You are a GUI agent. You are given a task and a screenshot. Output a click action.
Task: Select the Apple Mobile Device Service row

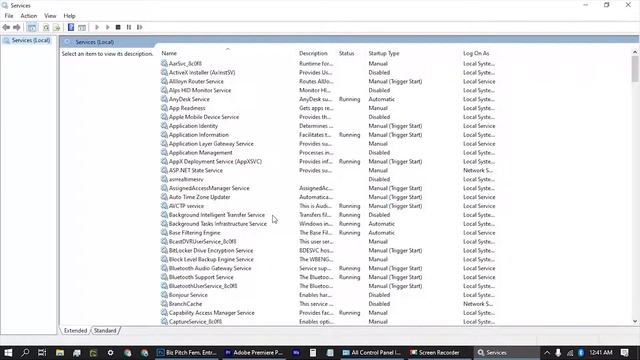coord(327,117)
